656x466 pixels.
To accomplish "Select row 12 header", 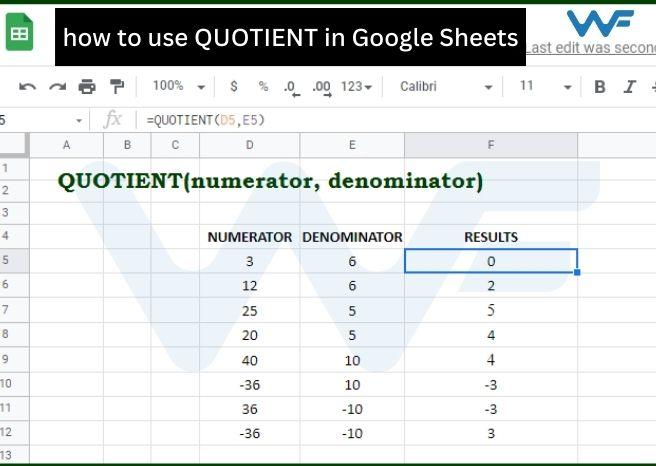I will (15, 433).
